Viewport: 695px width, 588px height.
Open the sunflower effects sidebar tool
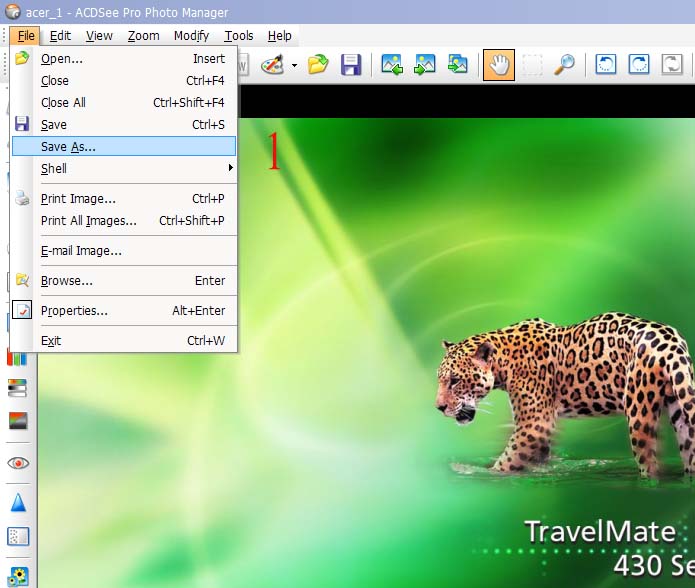[18, 576]
